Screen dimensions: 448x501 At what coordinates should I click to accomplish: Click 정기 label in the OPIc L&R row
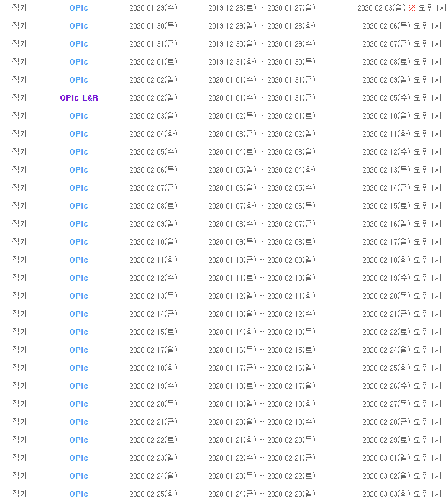(x=19, y=97)
